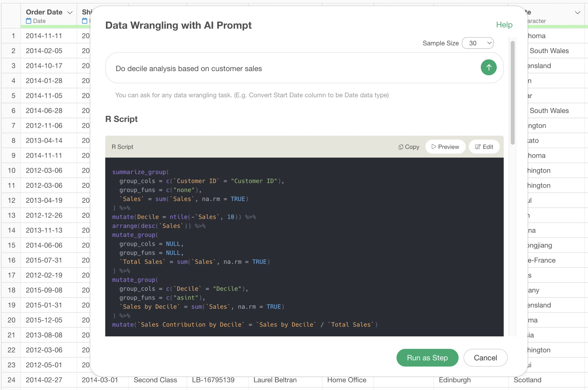Open the Sample Size dropdown

(x=477, y=43)
